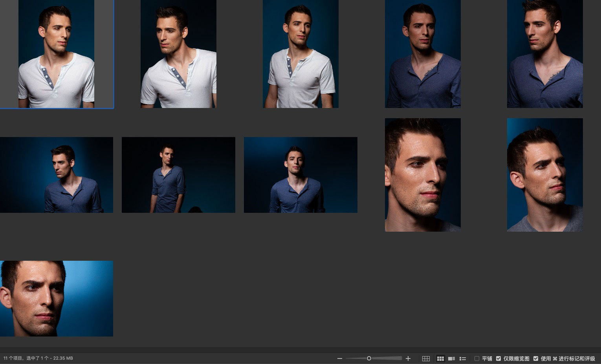Select vertical close-up face with gray shirt

(x=545, y=175)
